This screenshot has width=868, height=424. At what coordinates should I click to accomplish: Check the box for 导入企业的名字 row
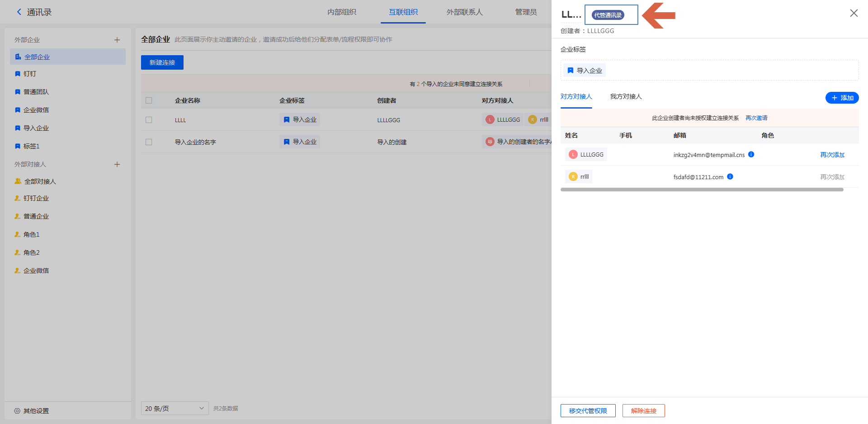click(149, 142)
